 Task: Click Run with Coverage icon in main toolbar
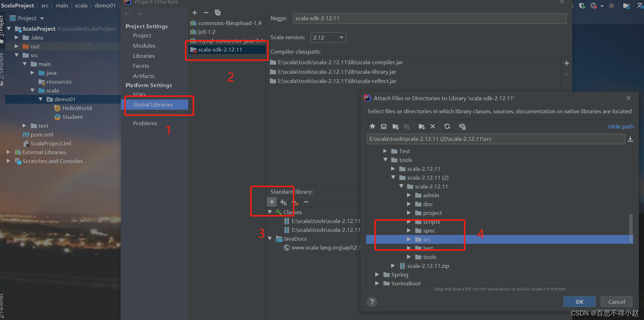tap(582, 6)
